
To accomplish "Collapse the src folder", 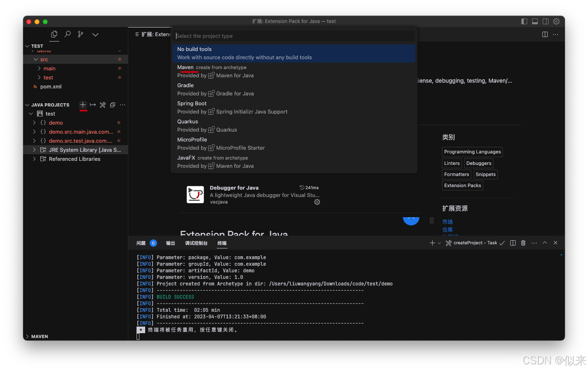I will tap(75, 60).
